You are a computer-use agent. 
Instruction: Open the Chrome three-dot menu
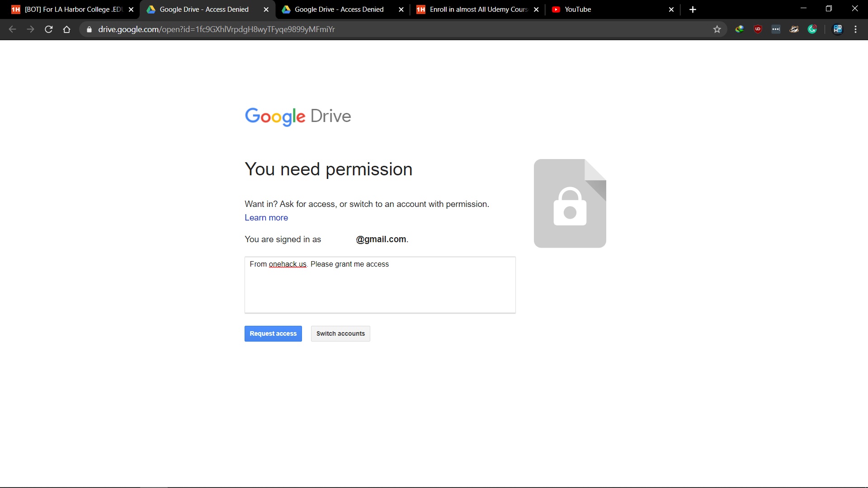tap(855, 29)
